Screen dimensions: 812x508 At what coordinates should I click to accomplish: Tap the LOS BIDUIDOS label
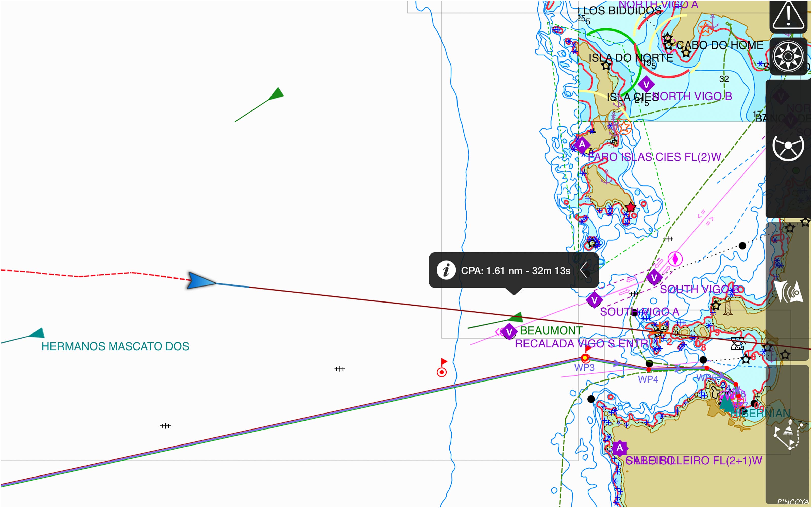[622, 10]
